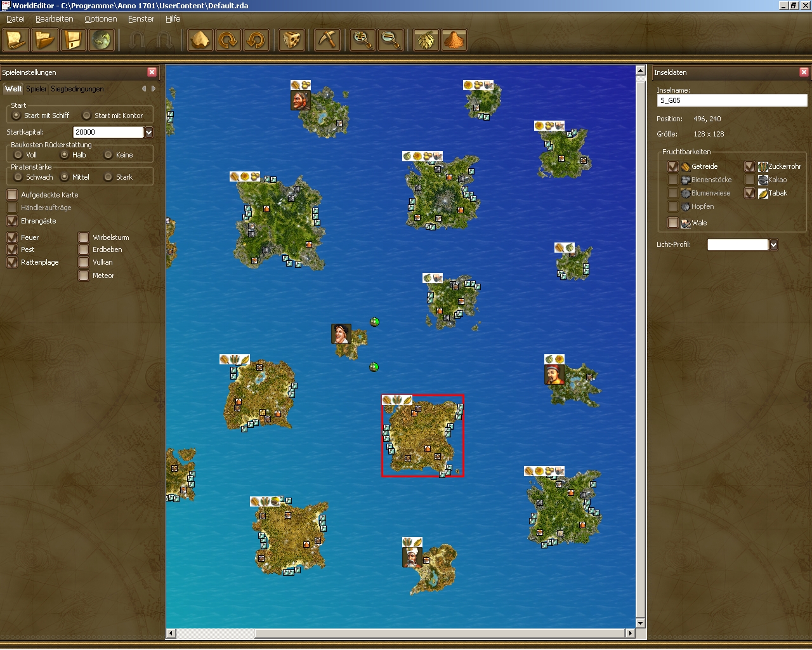The width and height of the screenshot is (812, 650).
Task: Set Baukosten Rückerstattung to Keine
Action: 108,155
